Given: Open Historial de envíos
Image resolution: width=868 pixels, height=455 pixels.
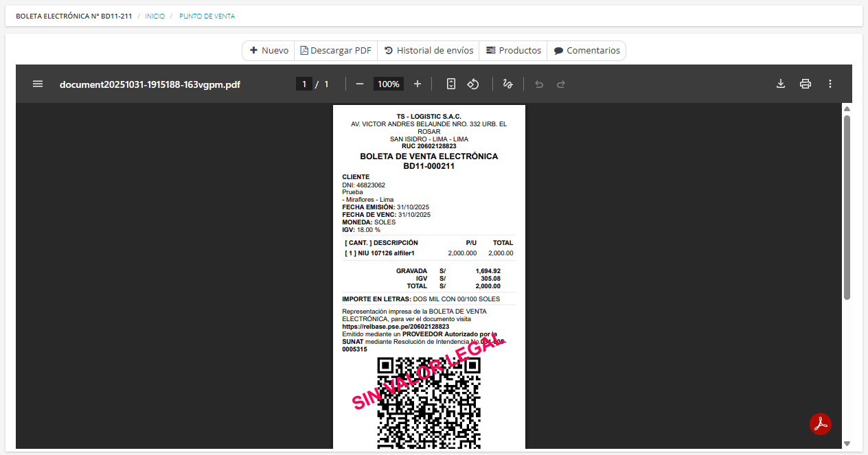Looking at the screenshot, I should click(429, 51).
